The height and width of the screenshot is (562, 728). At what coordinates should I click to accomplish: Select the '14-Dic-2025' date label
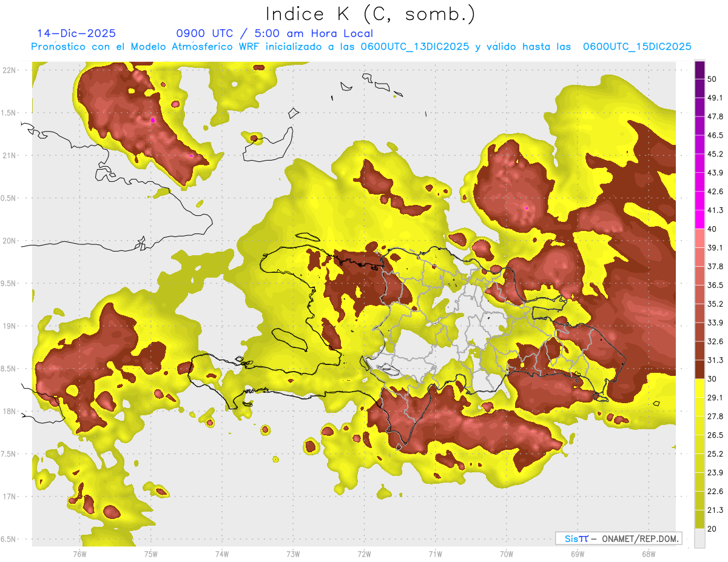coord(76,33)
